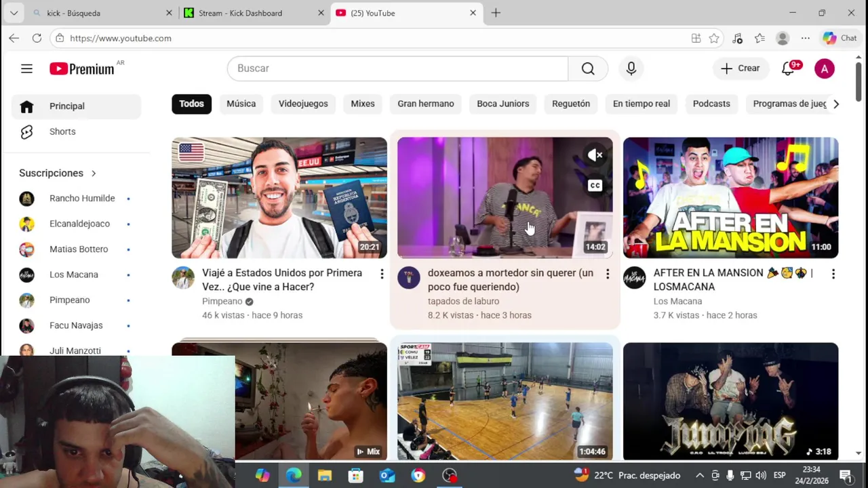Screen dimensions: 868x488
Task: Click the page vertical scrollbar
Action: (859, 81)
